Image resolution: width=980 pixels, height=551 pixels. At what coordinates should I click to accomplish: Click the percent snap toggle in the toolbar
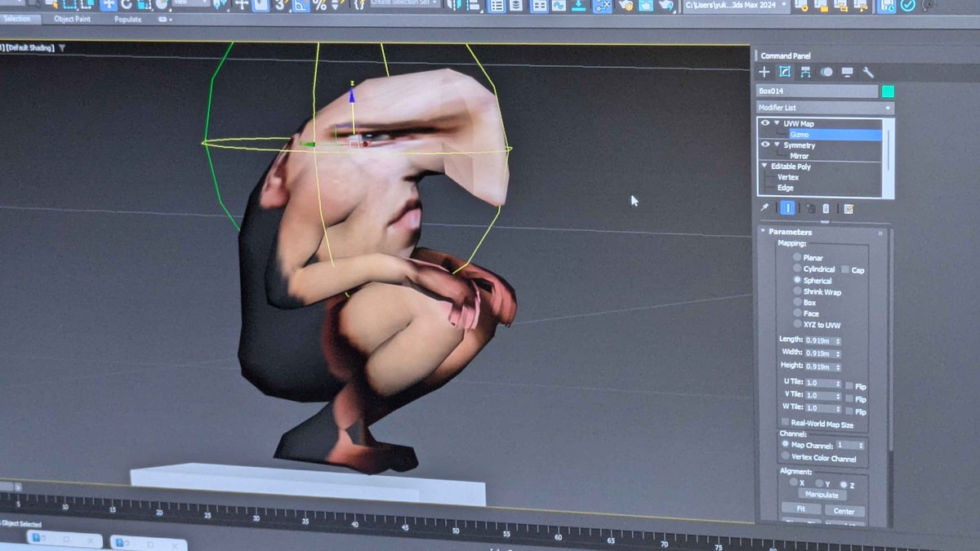coord(320,5)
